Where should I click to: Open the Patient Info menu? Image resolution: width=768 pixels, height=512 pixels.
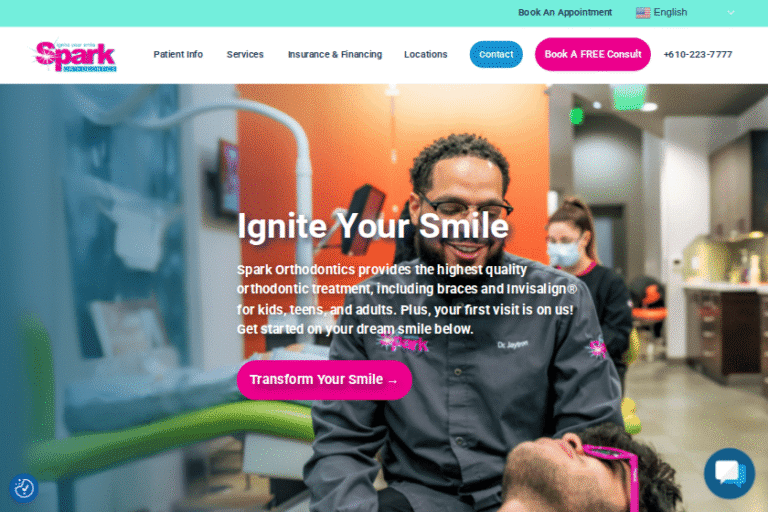coord(178,54)
